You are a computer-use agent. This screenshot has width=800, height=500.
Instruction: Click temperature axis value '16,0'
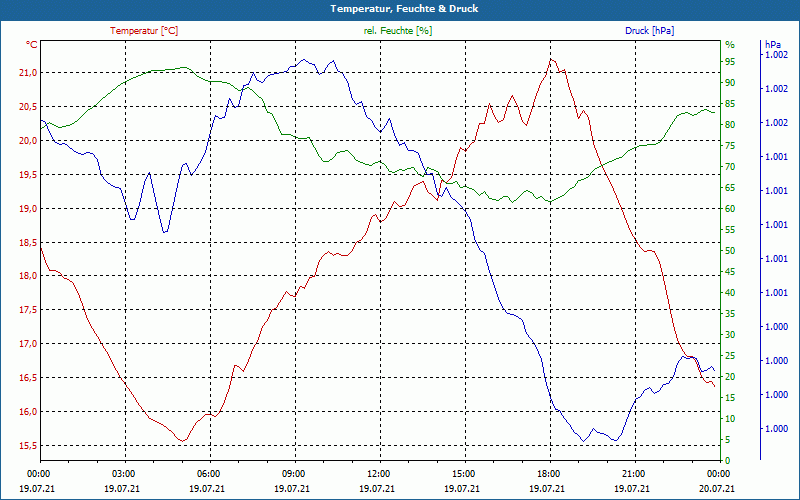28,412
